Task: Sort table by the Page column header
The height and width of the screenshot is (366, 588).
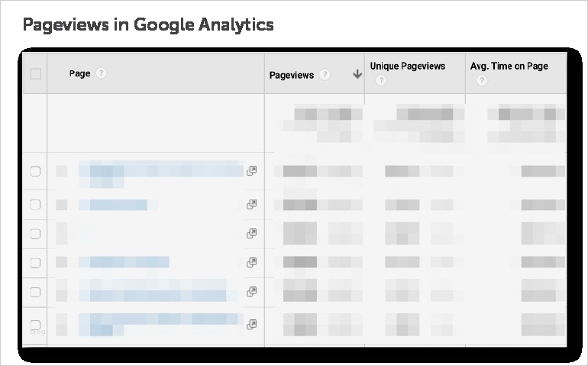Action: (x=79, y=73)
